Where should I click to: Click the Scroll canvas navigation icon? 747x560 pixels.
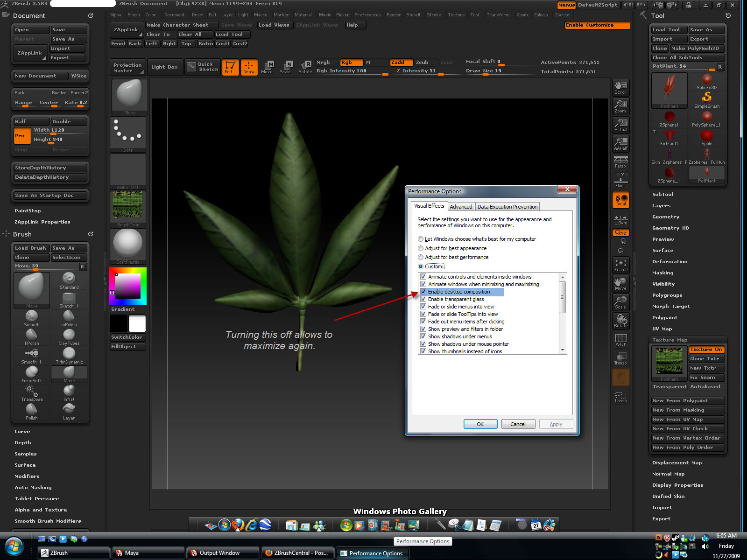(620, 88)
